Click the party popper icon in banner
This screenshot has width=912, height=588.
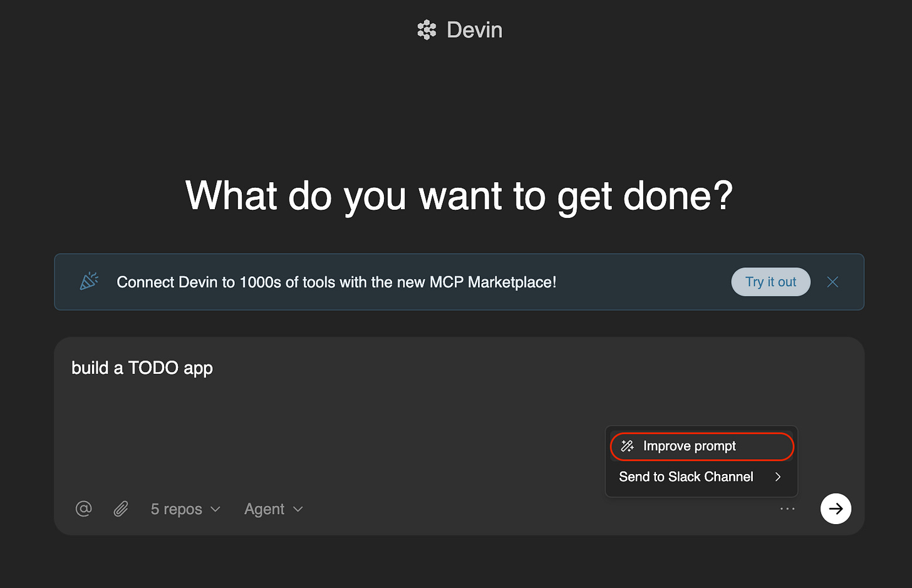[x=89, y=281]
